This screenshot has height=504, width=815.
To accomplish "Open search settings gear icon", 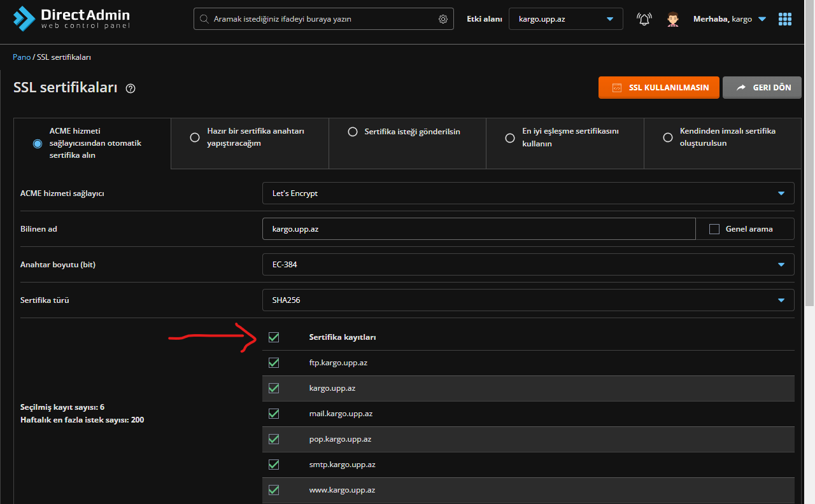I will pyautogui.click(x=443, y=19).
